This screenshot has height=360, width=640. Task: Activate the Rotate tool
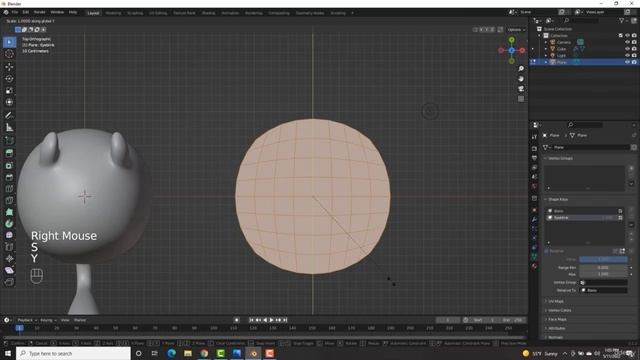pos(9,79)
